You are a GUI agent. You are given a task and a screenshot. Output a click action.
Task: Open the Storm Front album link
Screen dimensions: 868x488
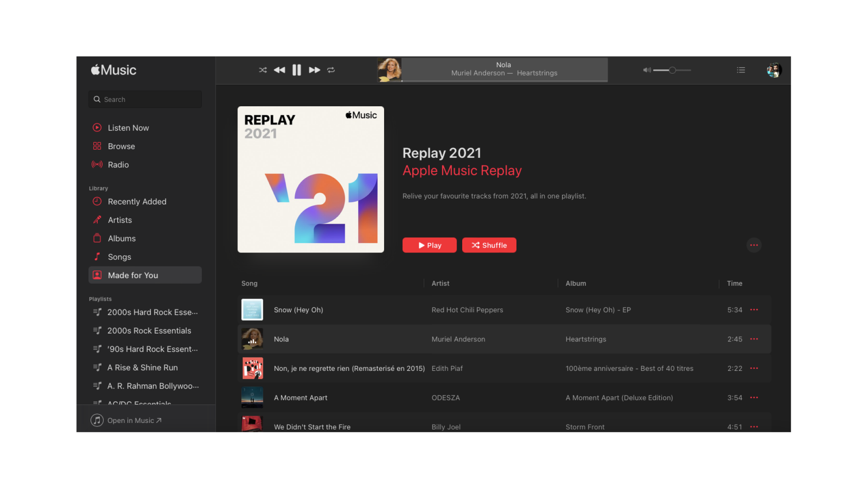click(585, 427)
